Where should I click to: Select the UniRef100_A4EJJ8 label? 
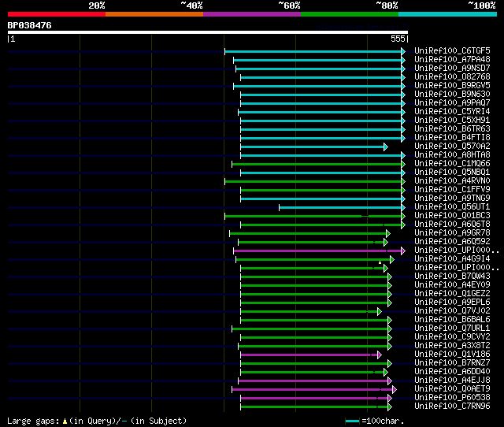[452, 381]
